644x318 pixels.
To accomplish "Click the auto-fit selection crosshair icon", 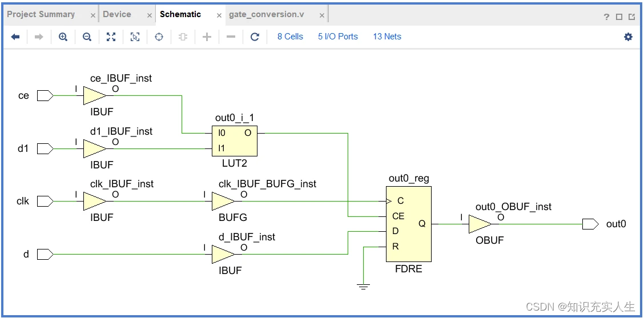I will pyautogui.click(x=159, y=37).
